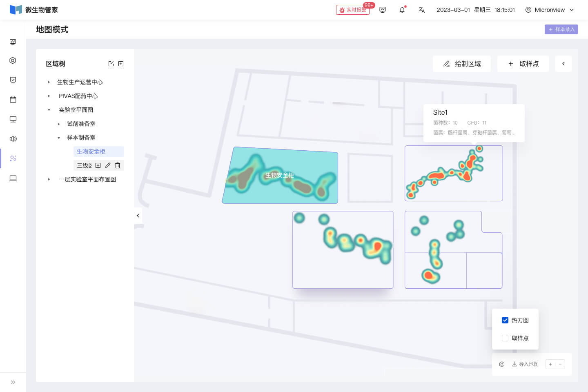The height and width of the screenshot is (392, 588).
Task: Click the 绘制区域 button
Action: (462, 64)
